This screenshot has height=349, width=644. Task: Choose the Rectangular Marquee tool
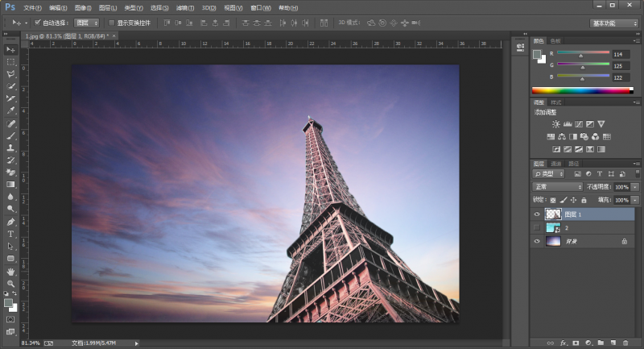coord(11,61)
